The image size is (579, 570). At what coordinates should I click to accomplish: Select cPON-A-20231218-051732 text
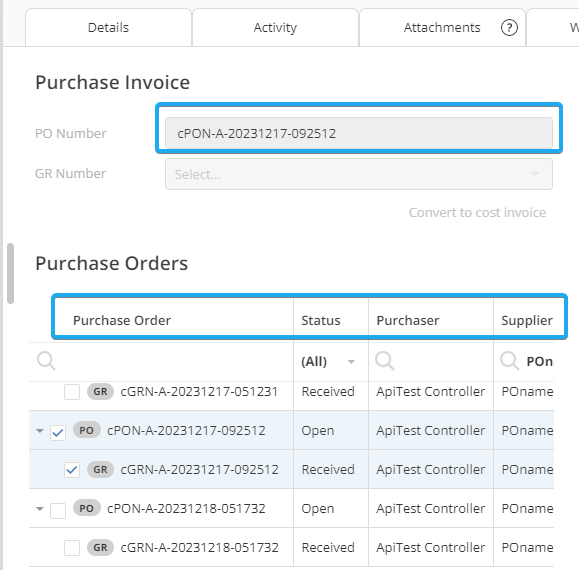coord(186,509)
